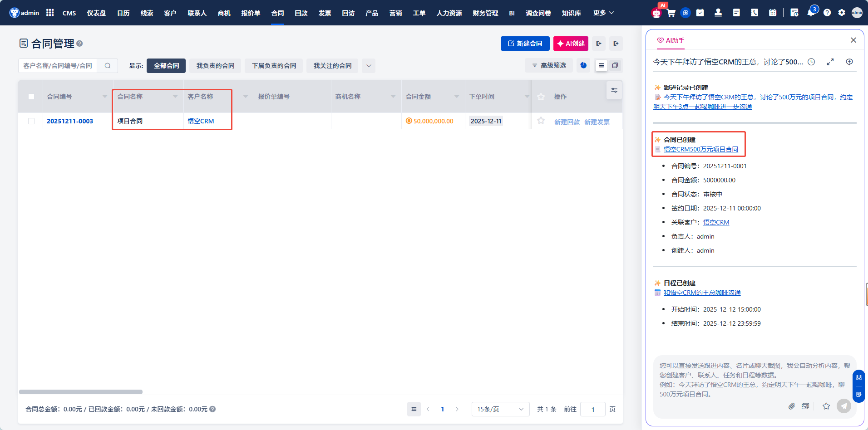This screenshot has height=430, width=868.
Task: Star the 20251211-0003 contract row
Action: [541, 121]
